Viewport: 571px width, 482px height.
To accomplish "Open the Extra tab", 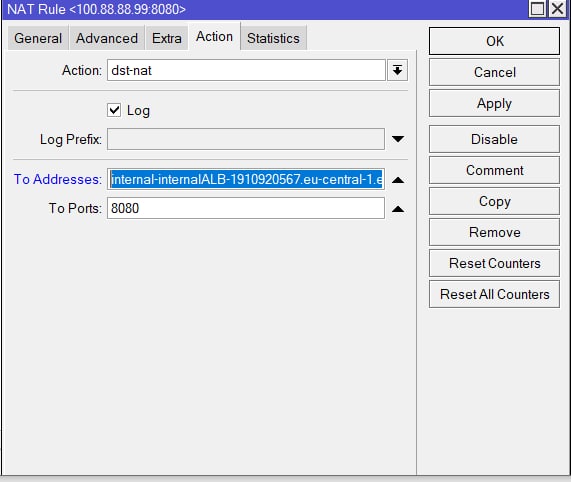I will coord(167,38).
